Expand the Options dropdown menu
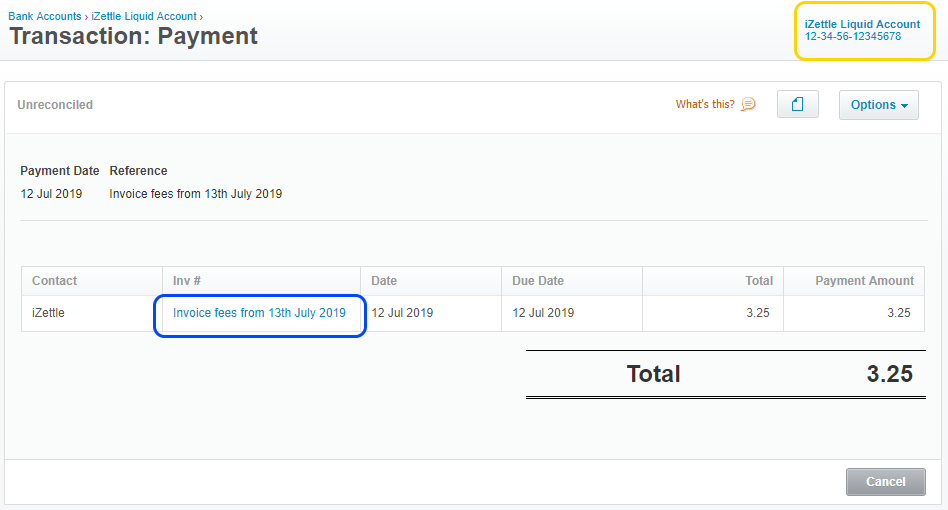The width and height of the screenshot is (948, 510). click(878, 104)
